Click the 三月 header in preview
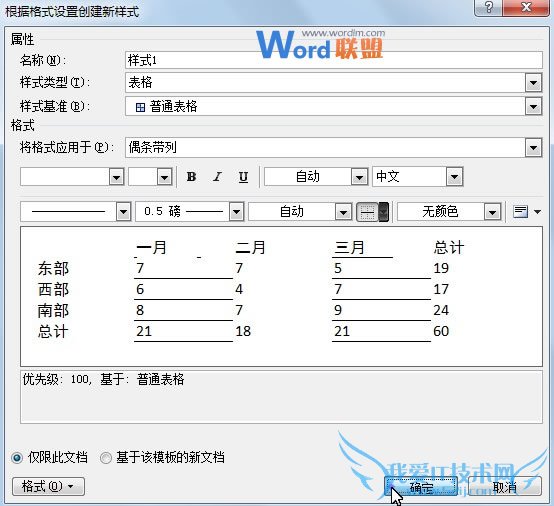 coord(349,247)
